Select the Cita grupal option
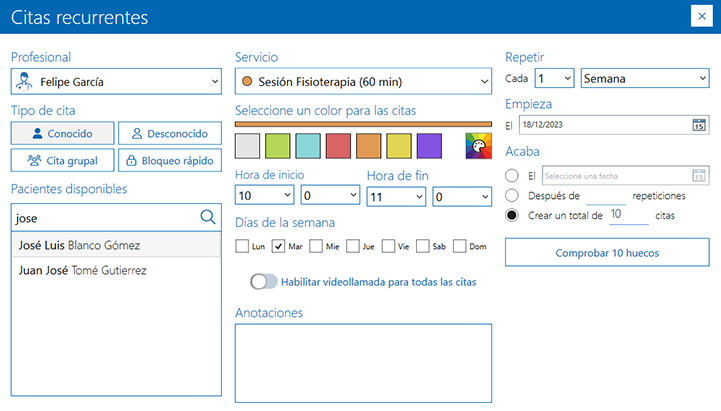This screenshot has height=411, width=721. click(61, 160)
